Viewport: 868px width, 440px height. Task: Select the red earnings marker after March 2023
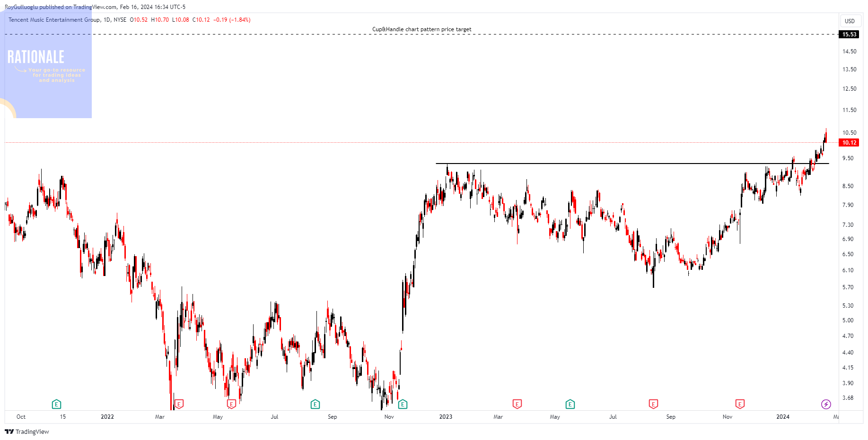pyautogui.click(x=517, y=404)
